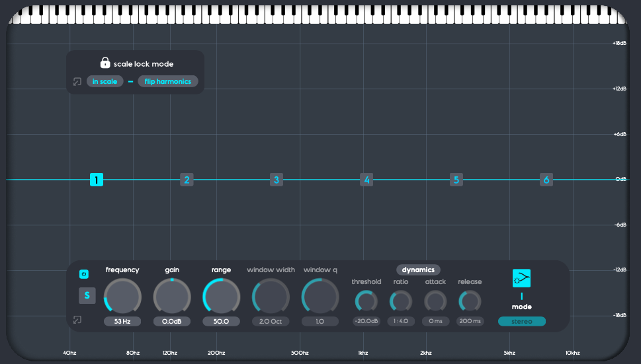Image resolution: width=641 pixels, height=364 pixels.
Task: Click the -20.0dB threshold value field
Action: pyautogui.click(x=366, y=321)
